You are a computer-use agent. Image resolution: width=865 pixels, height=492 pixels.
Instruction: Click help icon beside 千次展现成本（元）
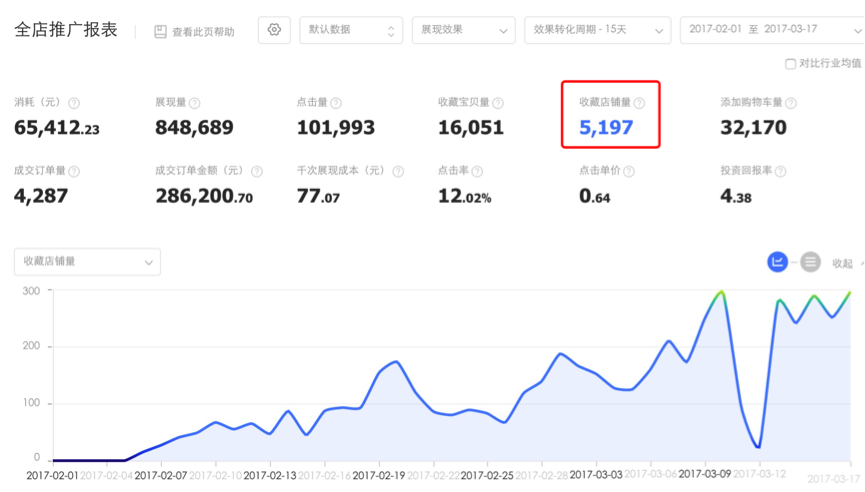[398, 171]
